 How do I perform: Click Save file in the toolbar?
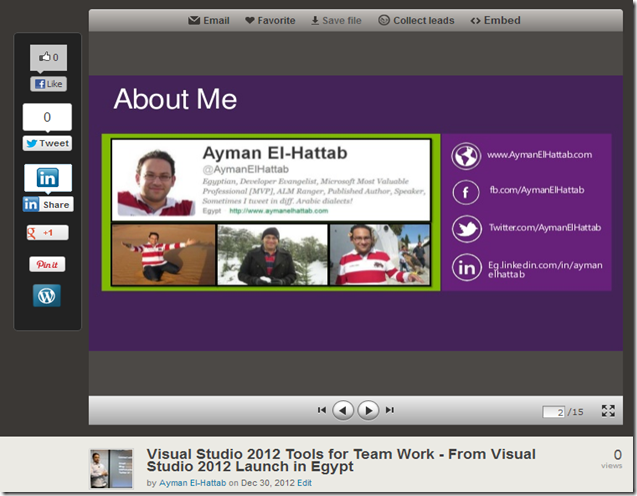[x=336, y=20]
